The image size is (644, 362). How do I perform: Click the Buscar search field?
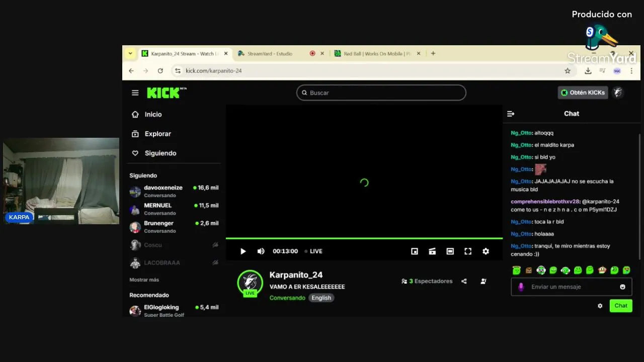tap(381, 93)
